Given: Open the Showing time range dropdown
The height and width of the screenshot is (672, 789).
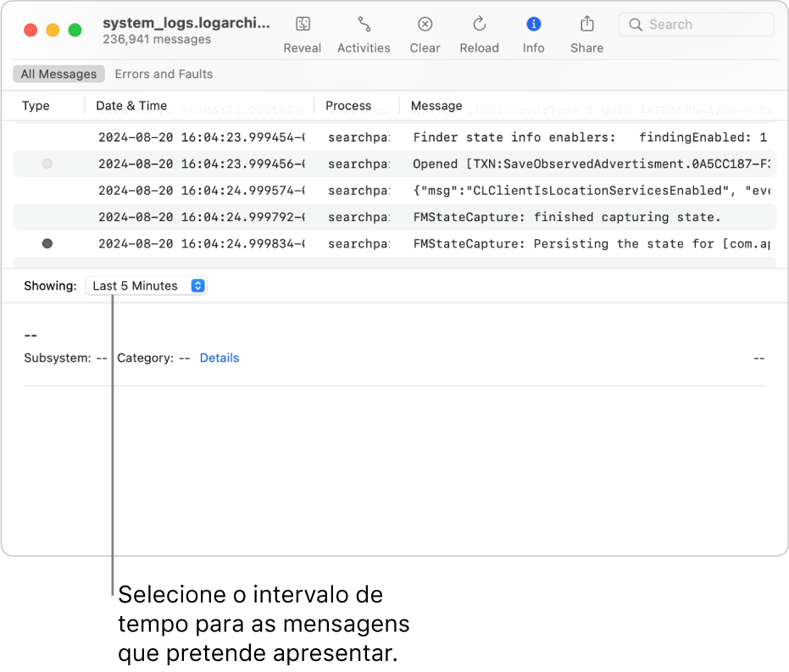Looking at the screenshot, I should pos(147,286).
